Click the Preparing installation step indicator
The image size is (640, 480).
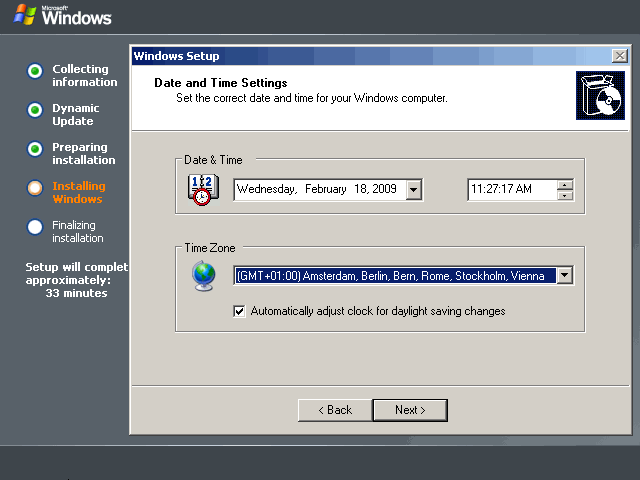pyautogui.click(x=35, y=149)
